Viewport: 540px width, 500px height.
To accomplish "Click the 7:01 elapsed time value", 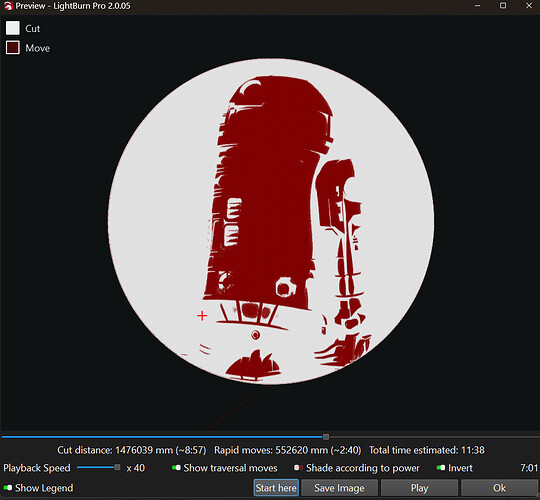I will pyautogui.click(x=529, y=468).
